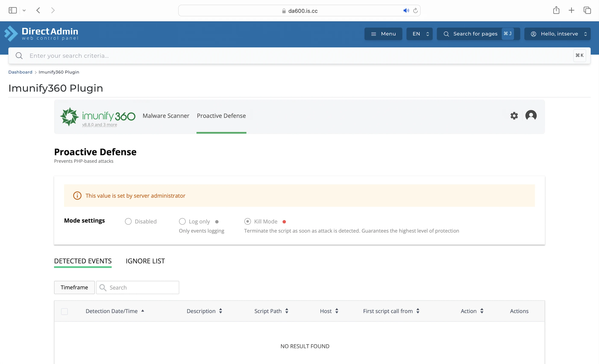Expand the Hello, interserve account dropdown

(557, 34)
